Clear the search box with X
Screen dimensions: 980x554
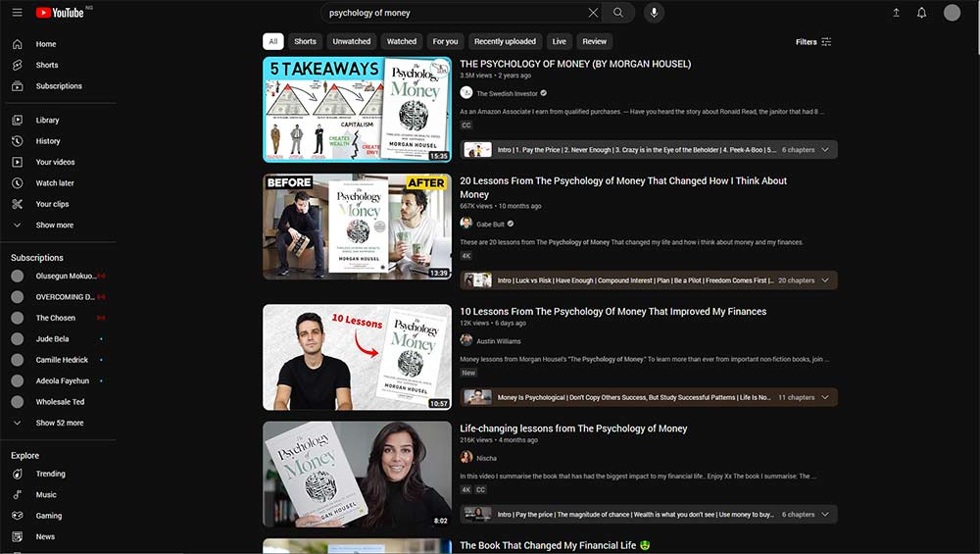click(593, 13)
